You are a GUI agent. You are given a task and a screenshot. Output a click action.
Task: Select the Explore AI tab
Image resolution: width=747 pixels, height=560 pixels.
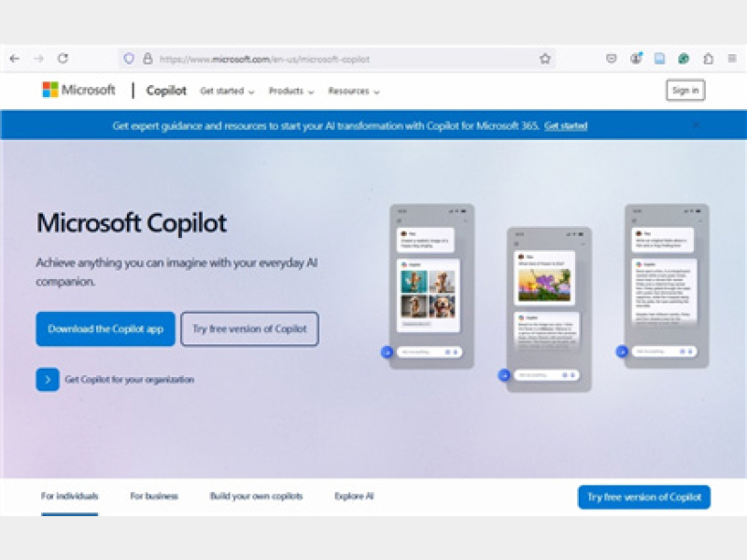pos(354,497)
